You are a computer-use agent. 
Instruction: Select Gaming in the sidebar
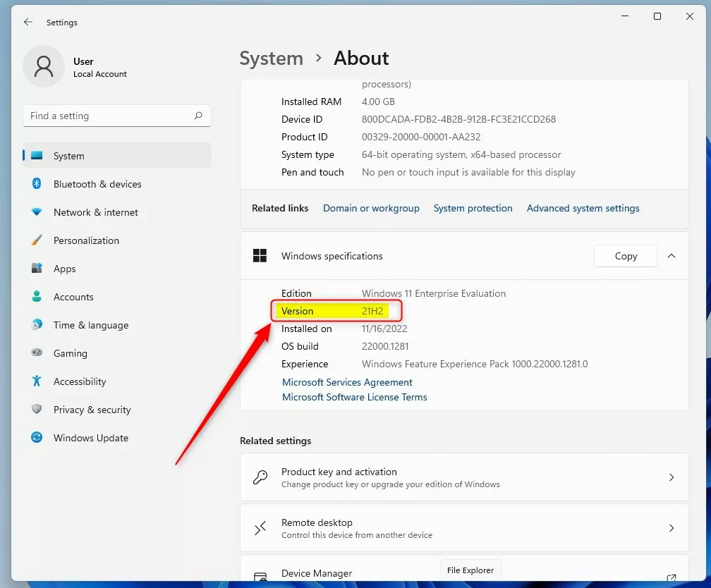[70, 353]
